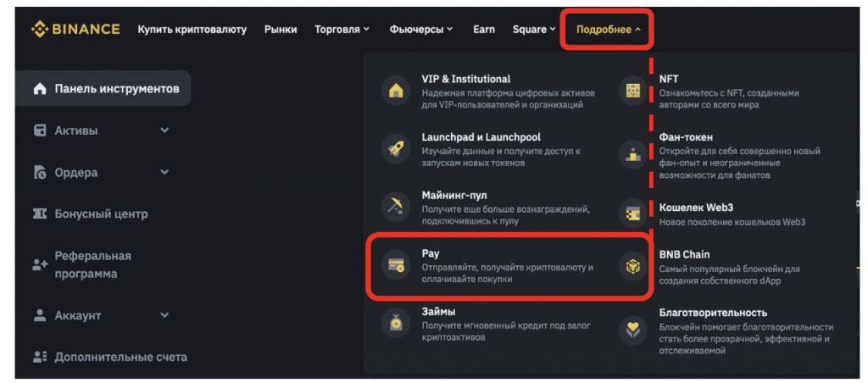Image resolution: width=868 pixels, height=383 pixels.
Task: Expand the Ордера sidebar section
Action: (x=164, y=172)
